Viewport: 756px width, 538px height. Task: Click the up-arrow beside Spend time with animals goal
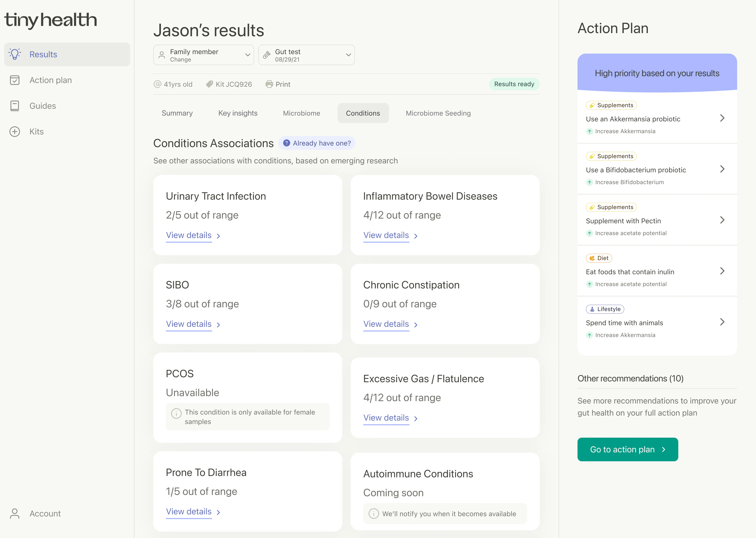[x=590, y=335]
